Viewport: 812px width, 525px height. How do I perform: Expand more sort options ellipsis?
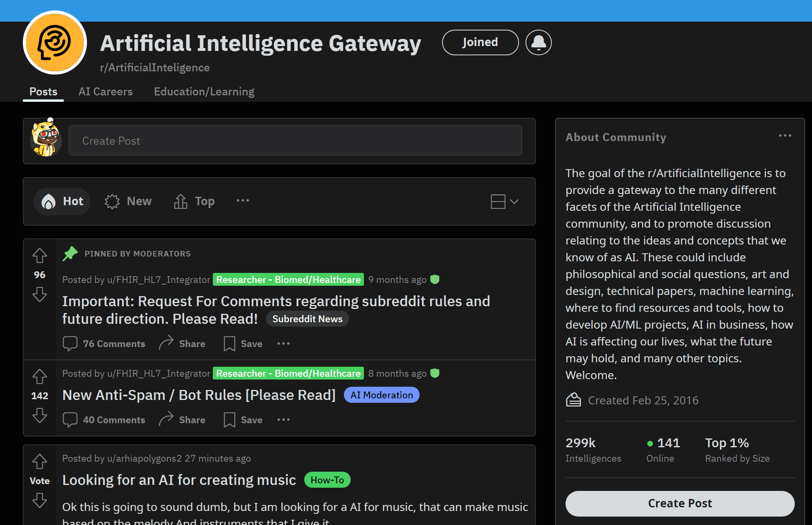click(x=242, y=201)
